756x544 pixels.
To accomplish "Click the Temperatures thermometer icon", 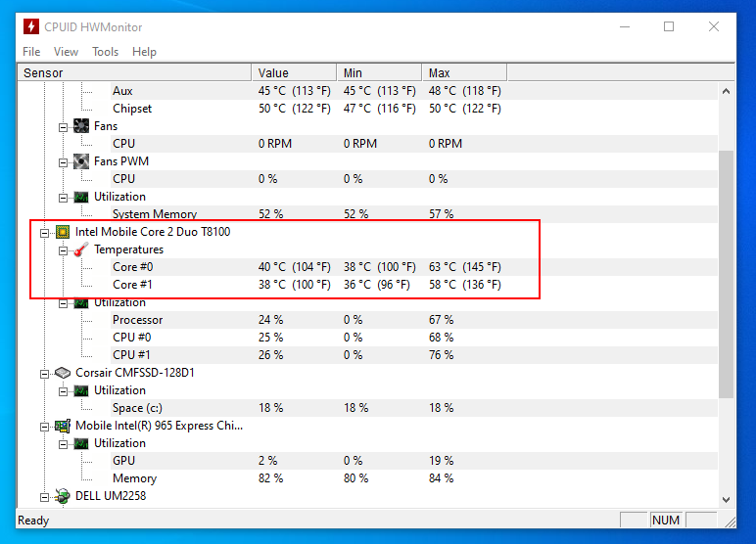I will (x=81, y=249).
